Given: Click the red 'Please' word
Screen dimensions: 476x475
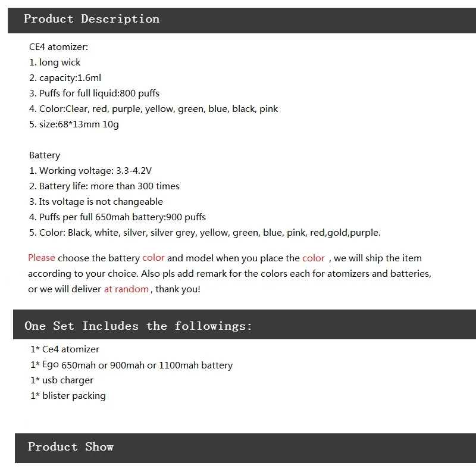Looking at the screenshot, I should (x=42, y=258).
